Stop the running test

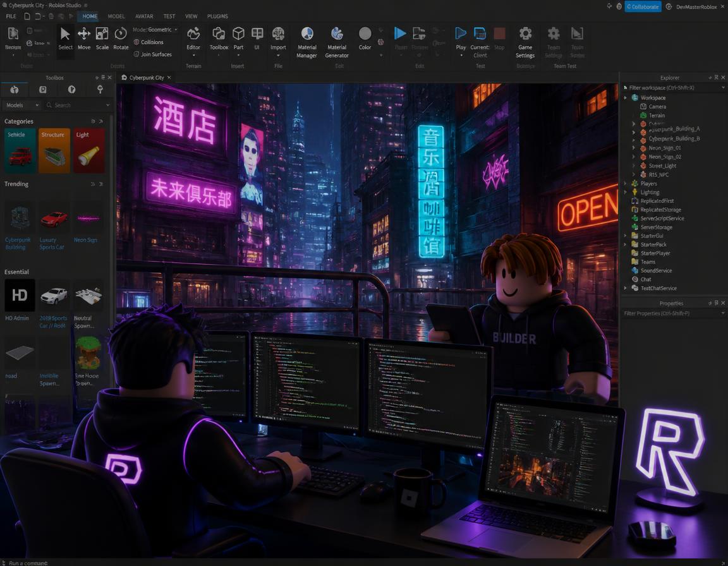point(499,39)
